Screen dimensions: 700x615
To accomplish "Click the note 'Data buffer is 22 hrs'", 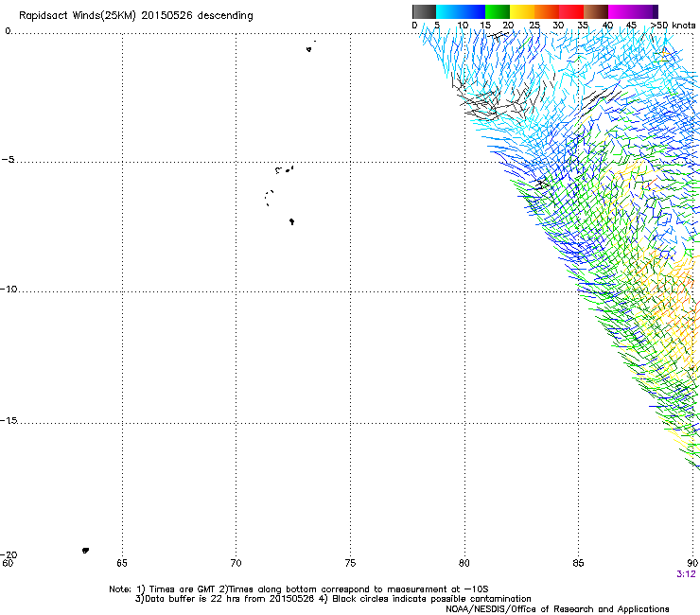I will (x=225, y=599).
